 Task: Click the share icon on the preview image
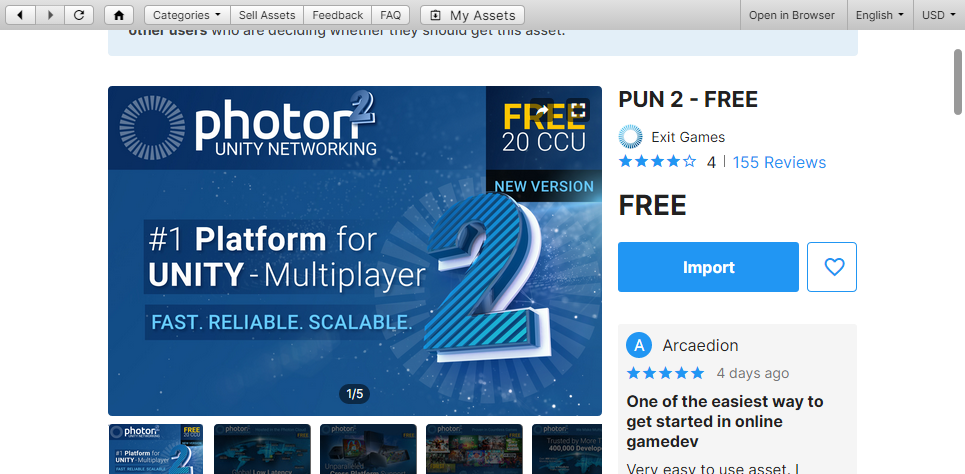(542, 110)
